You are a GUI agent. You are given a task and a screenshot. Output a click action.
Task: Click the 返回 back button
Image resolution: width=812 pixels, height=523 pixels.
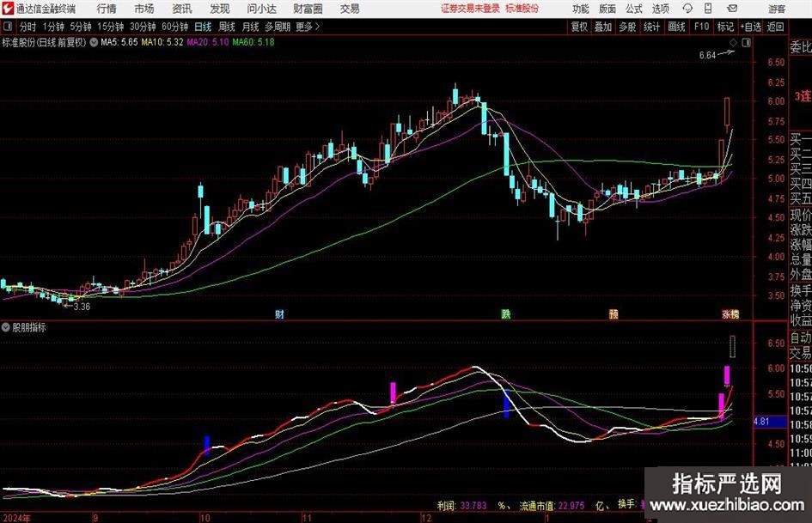[x=775, y=27]
